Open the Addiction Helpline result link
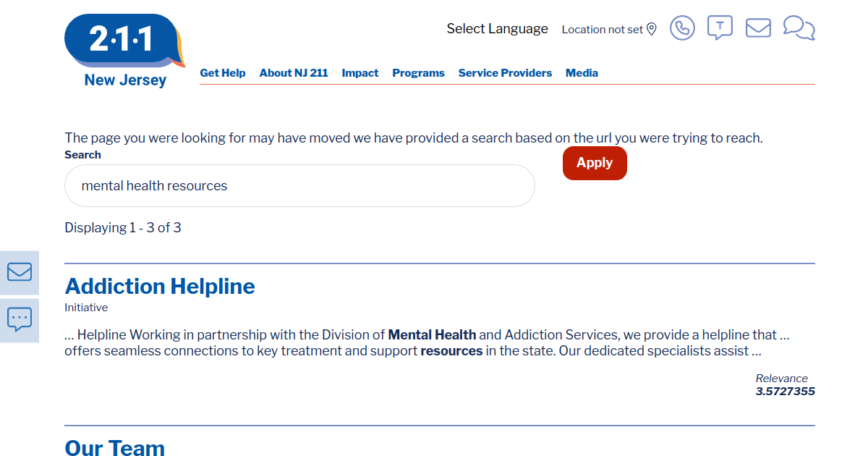This screenshot has width=868, height=456. tap(160, 287)
